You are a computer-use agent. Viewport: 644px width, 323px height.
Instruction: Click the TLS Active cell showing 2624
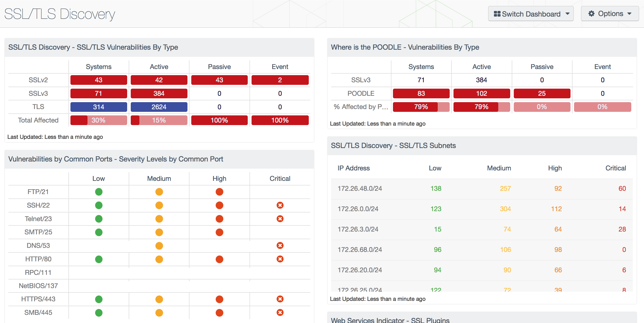[159, 107]
